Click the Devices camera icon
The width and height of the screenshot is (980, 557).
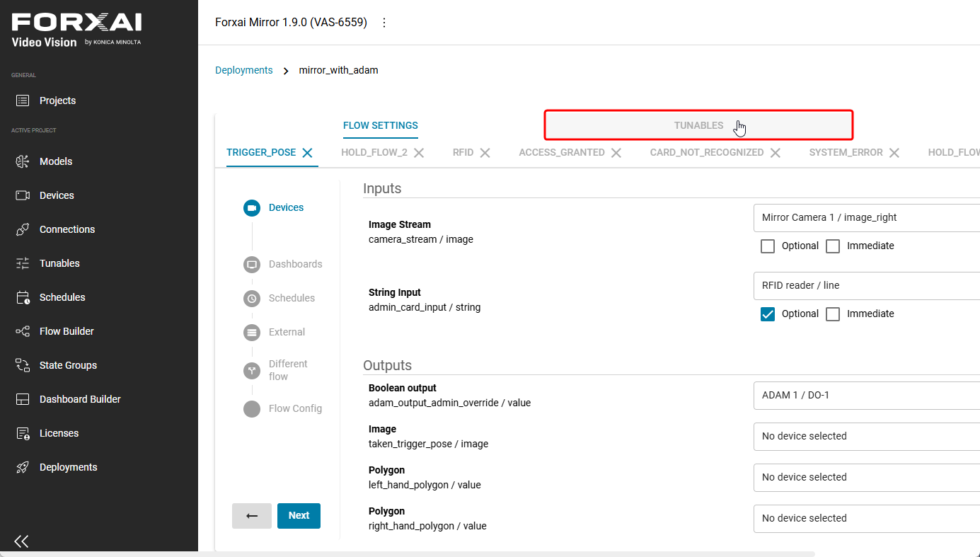point(23,195)
